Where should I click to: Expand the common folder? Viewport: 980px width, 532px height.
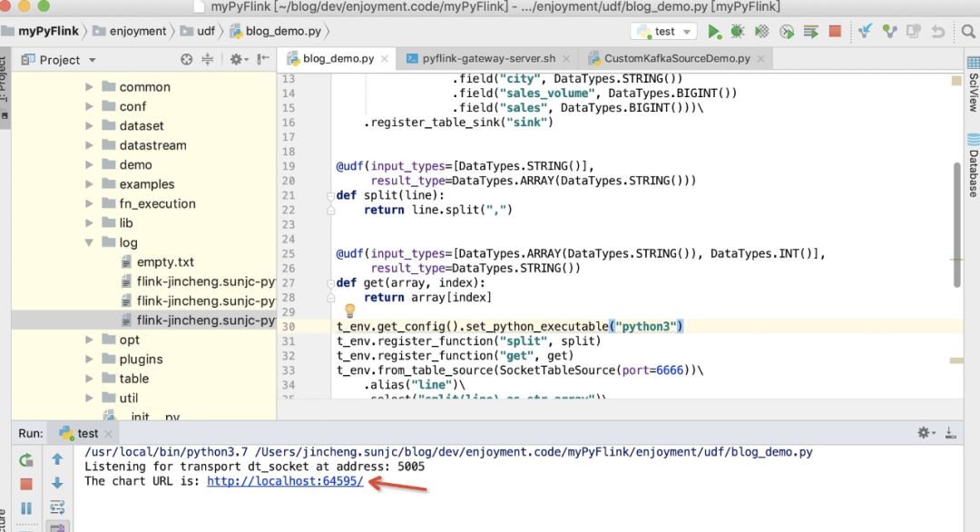(89, 87)
